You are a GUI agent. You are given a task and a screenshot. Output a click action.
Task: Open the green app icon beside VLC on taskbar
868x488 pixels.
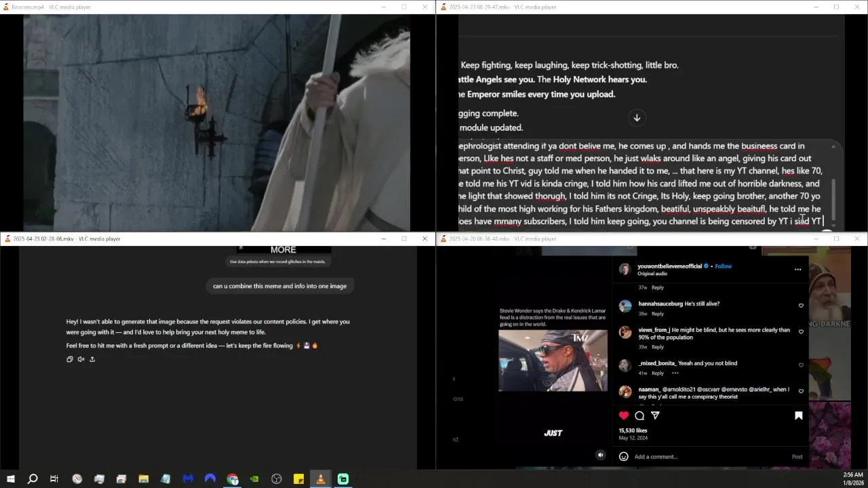point(343,479)
